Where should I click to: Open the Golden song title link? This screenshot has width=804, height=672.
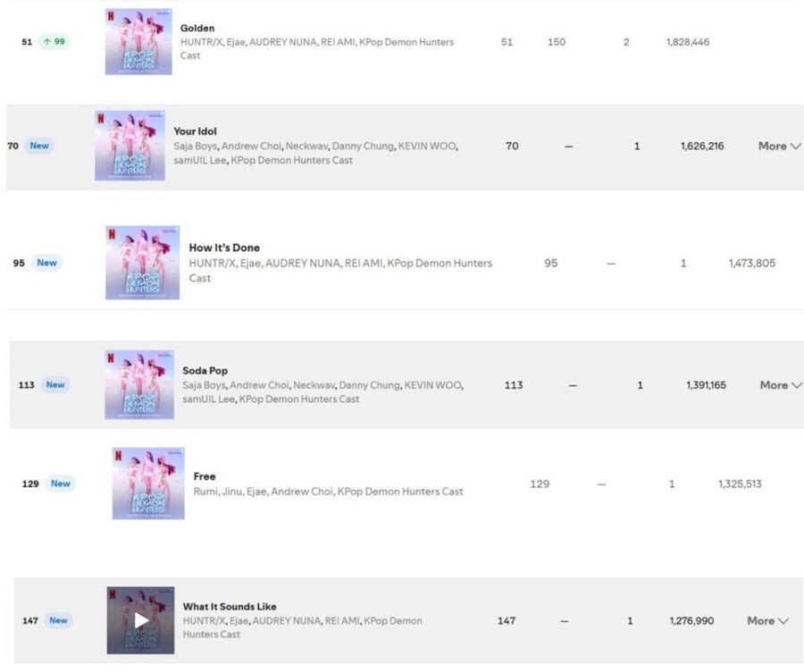197,29
